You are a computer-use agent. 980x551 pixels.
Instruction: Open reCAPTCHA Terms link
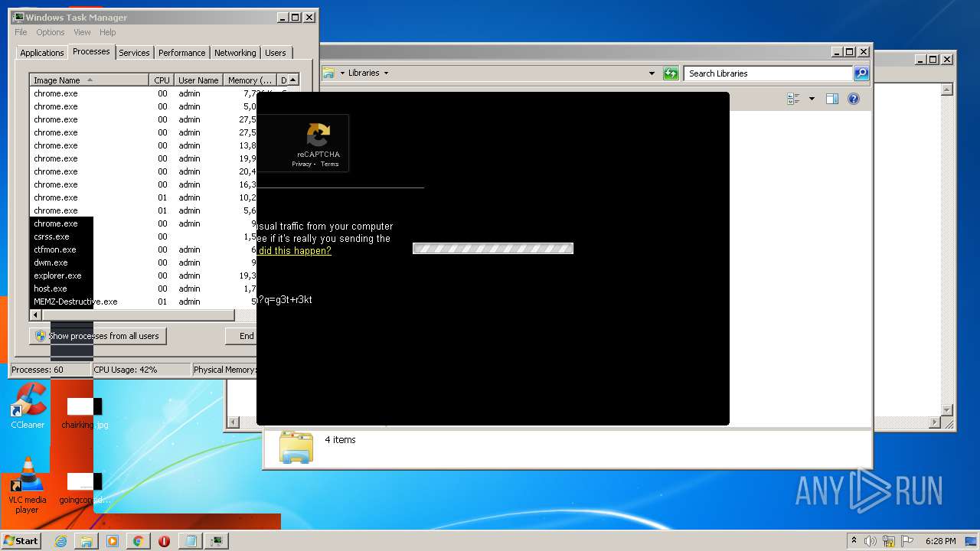(x=329, y=164)
